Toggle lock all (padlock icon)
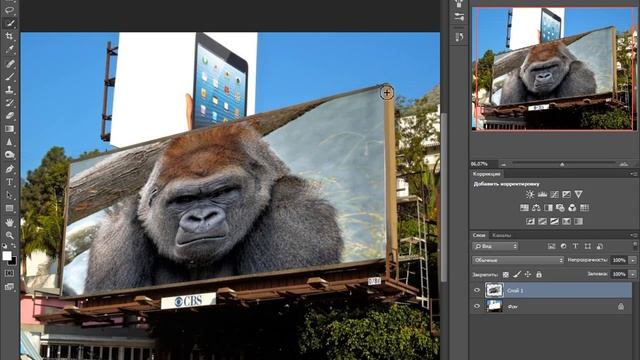 pyautogui.click(x=539, y=275)
